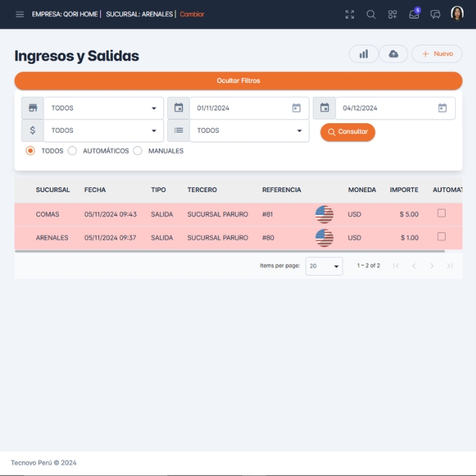Open the apps grid icon
The image size is (476, 476).
[x=392, y=14]
